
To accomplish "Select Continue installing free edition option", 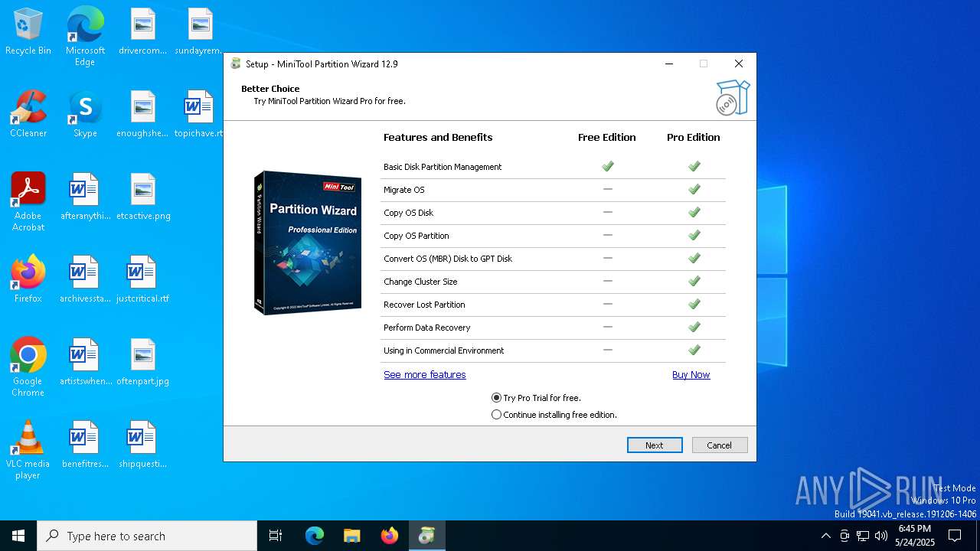I will (x=554, y=415).
